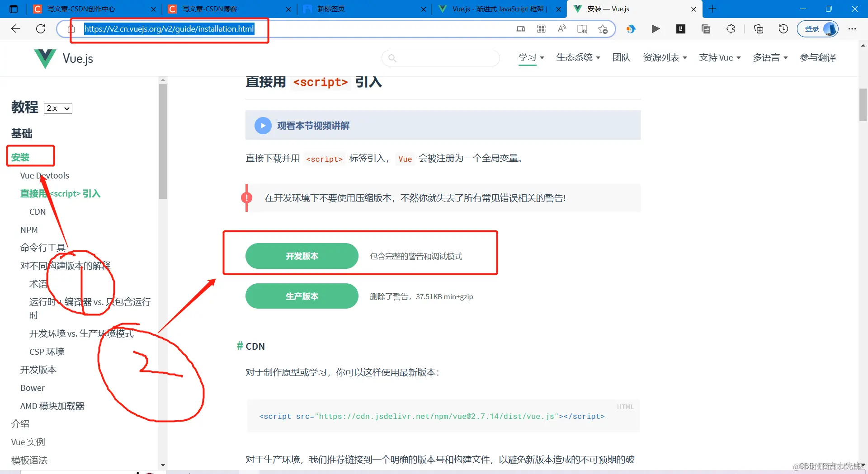Click the green 开发版本 download button

coord(302,256)
